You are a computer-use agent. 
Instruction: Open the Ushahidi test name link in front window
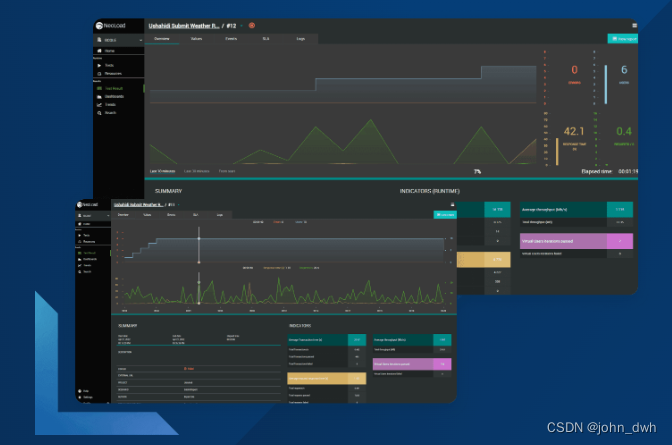pos(138,204)
